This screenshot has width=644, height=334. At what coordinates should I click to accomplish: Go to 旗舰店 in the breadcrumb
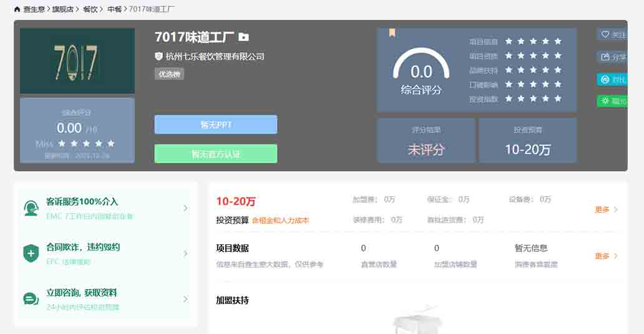coord(62,9)
